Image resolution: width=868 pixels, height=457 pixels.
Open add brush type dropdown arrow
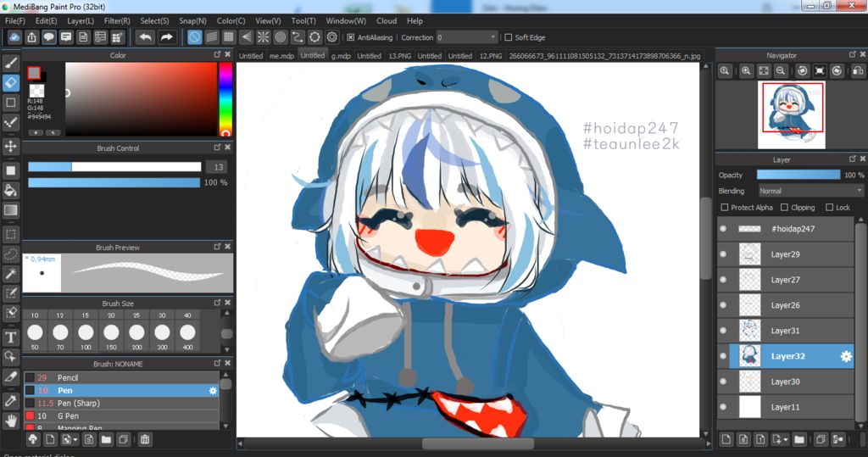[x=75, y=440]
